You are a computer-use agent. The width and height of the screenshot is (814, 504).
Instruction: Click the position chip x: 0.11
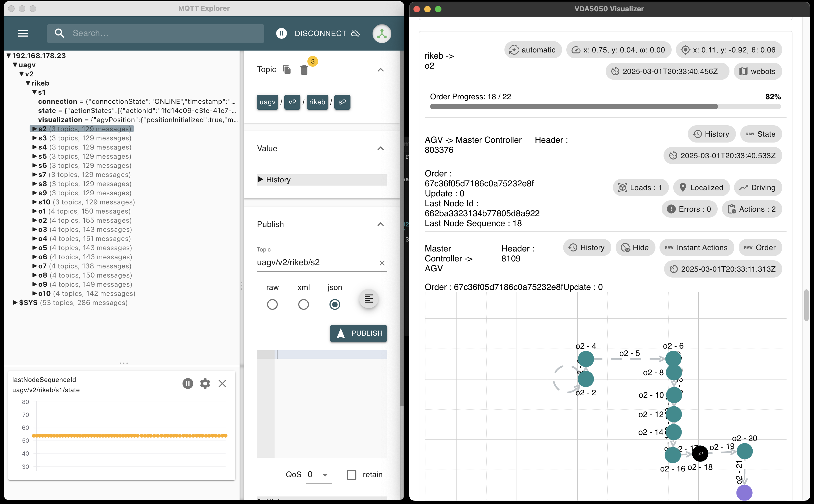(729, 50)
